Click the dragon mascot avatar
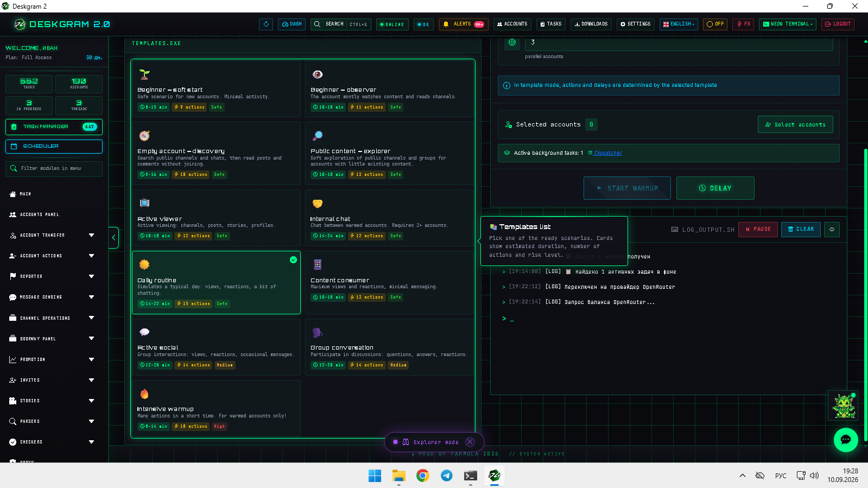This screenshot has width=868, height=488. pos(844,405)
